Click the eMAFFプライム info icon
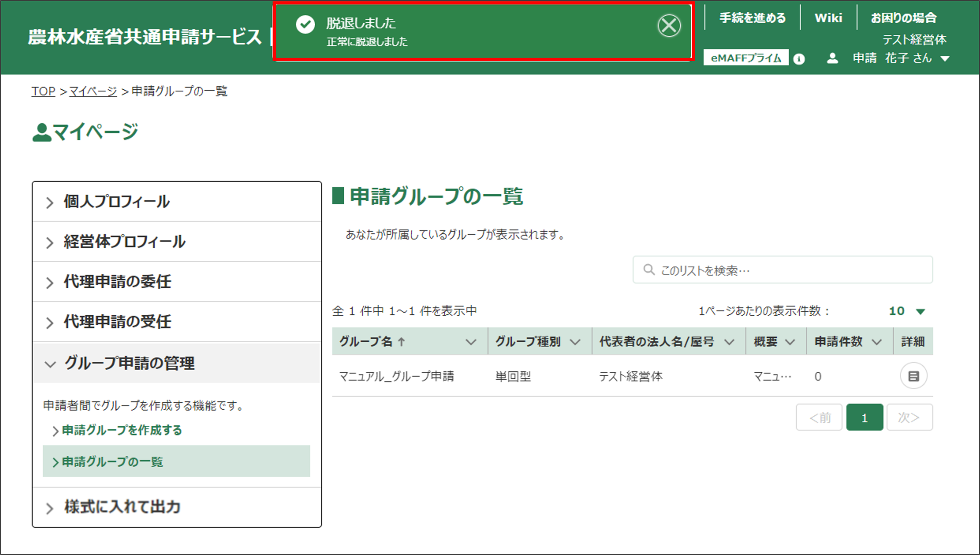The height and width of the screenshot is (555, 980). point(799,59)
